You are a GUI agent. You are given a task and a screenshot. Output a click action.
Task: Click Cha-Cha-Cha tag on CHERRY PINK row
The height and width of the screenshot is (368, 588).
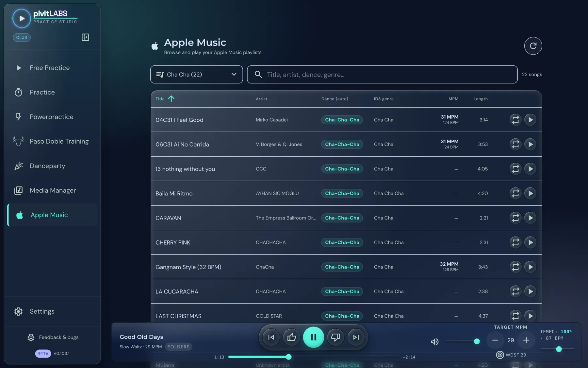click(x=342, y=242)
